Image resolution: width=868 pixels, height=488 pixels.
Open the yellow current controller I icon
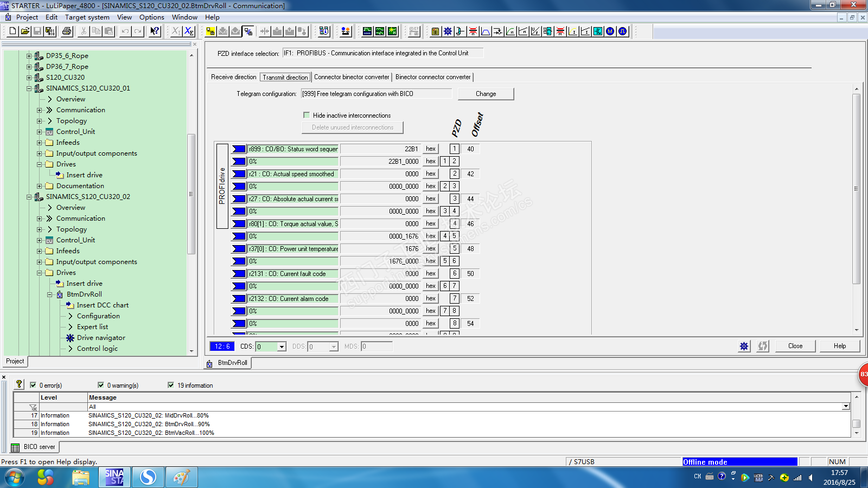pos(573,31)
